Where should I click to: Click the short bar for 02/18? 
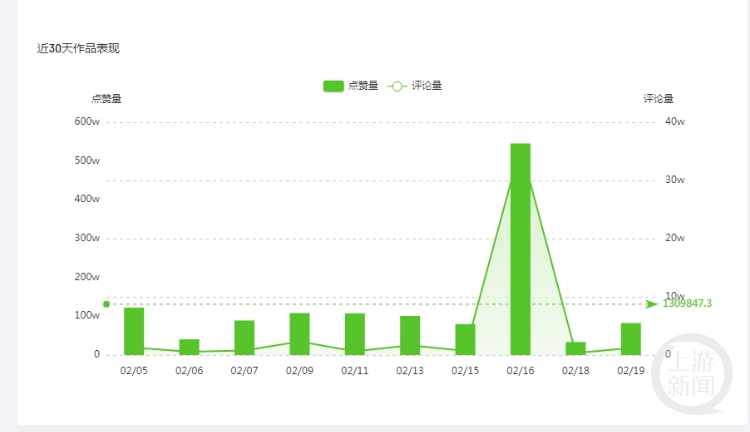tap(576, 348)
